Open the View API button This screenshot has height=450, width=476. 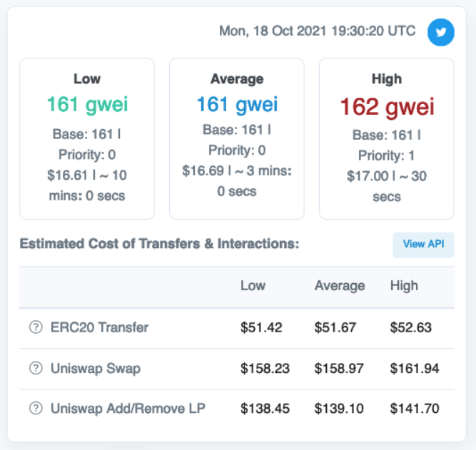[423, 244]
